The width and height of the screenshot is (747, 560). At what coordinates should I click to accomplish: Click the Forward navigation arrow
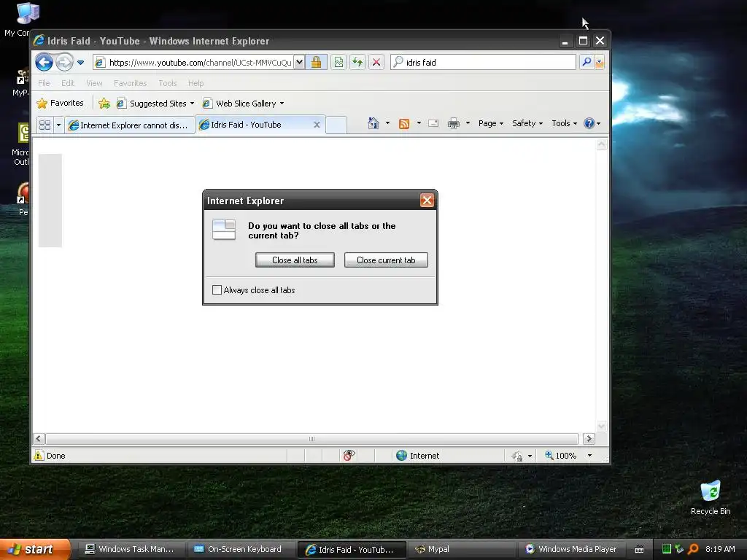coord(64,63)
